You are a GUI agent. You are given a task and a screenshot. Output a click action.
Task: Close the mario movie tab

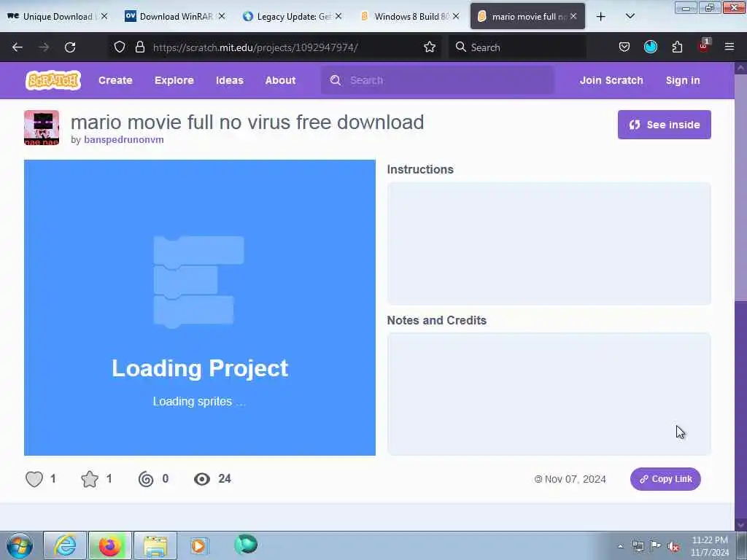pyautogui.click(x=573, y=16)
